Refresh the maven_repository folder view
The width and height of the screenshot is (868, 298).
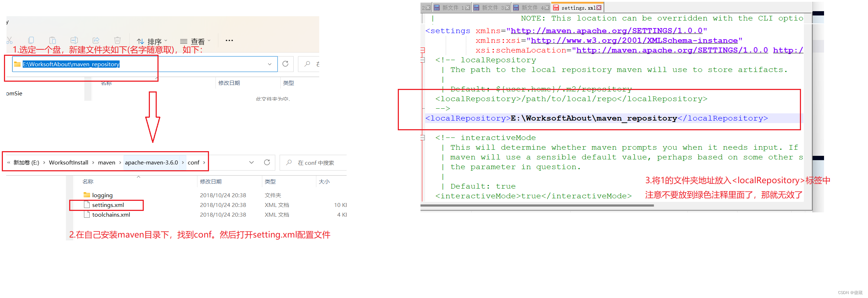(x=285, y=64)
